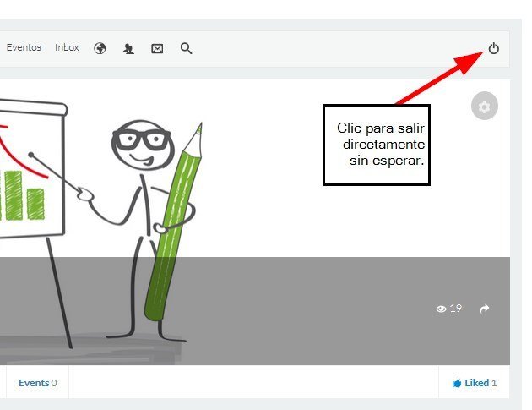Click the power logout icon
Image resolution: width=532 pixels, height=410 pixels.
pyautogui.click(x=493, y=48)
